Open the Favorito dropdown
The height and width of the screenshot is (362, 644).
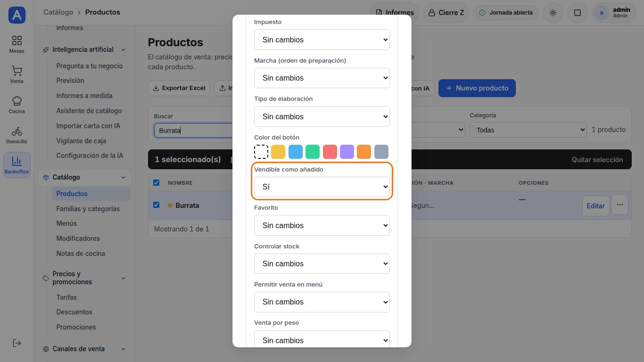coord(322,225)
